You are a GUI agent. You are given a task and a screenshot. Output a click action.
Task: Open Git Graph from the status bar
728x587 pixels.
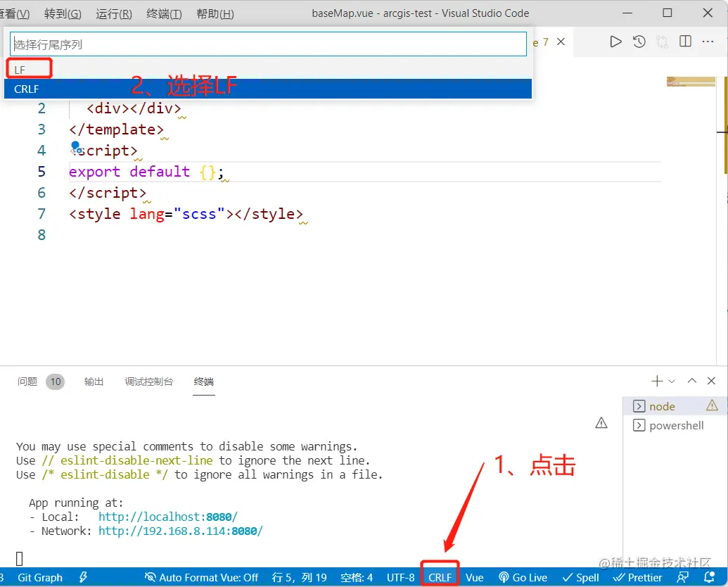pyautogui.click(x=40, y=577)
